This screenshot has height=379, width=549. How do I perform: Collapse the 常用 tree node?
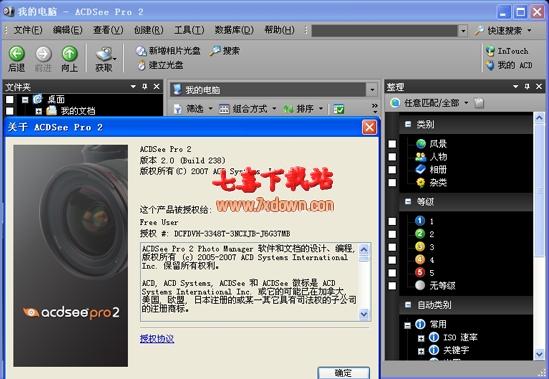(x=407, y=325)
